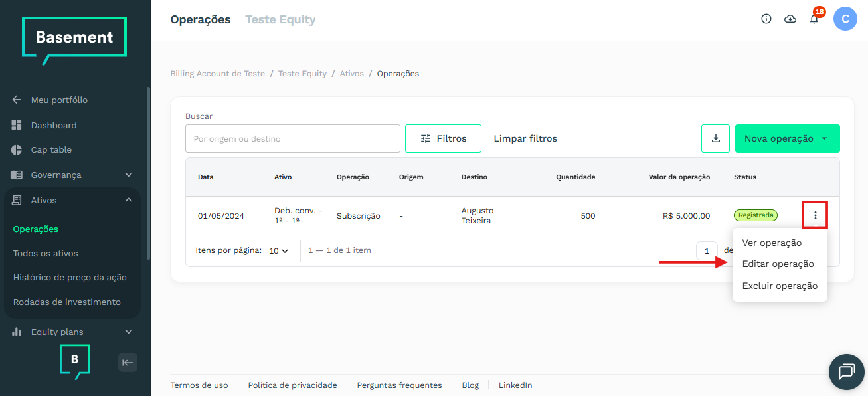
Task: Open the user avatar menu
Action: (845, 19)
